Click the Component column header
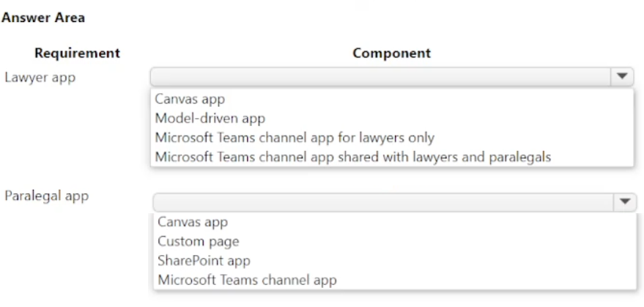 391,53
